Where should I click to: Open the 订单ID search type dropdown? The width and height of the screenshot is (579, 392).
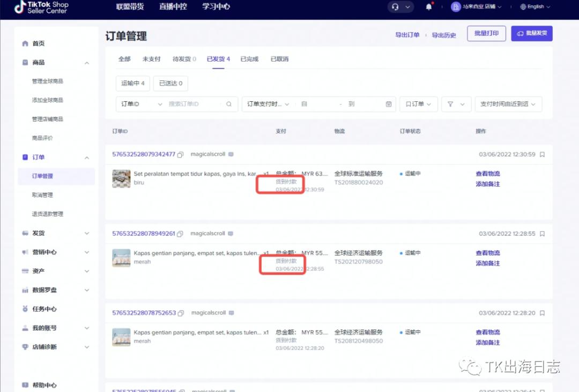click(x=142, y=104)
